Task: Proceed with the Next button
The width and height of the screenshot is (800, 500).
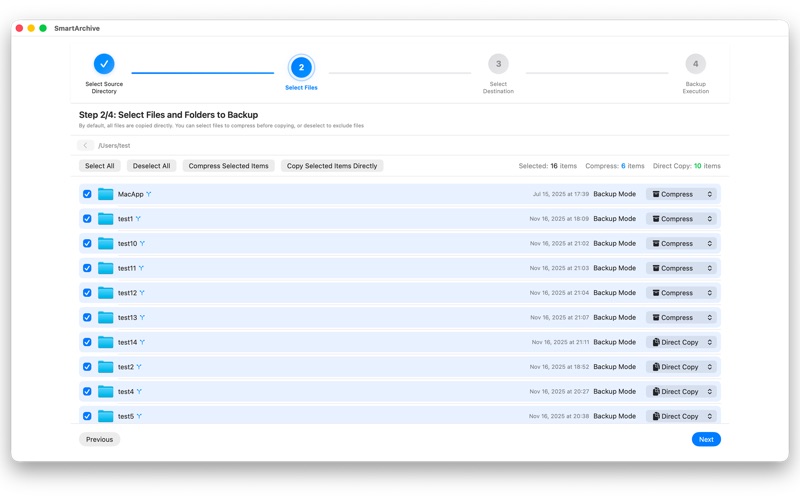Action: pos(706,440)
